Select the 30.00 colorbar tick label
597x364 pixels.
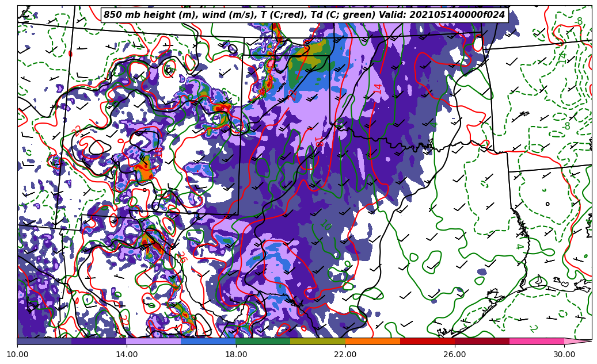pos(564,354)
